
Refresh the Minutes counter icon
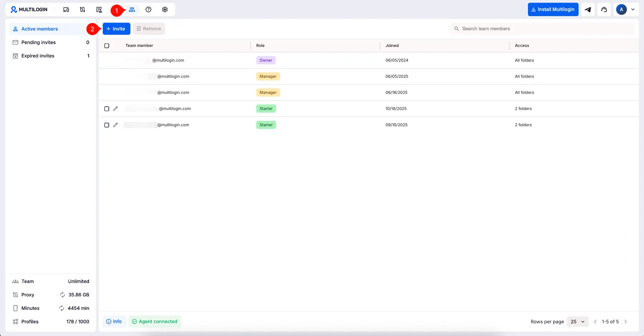tap(62, 308)
